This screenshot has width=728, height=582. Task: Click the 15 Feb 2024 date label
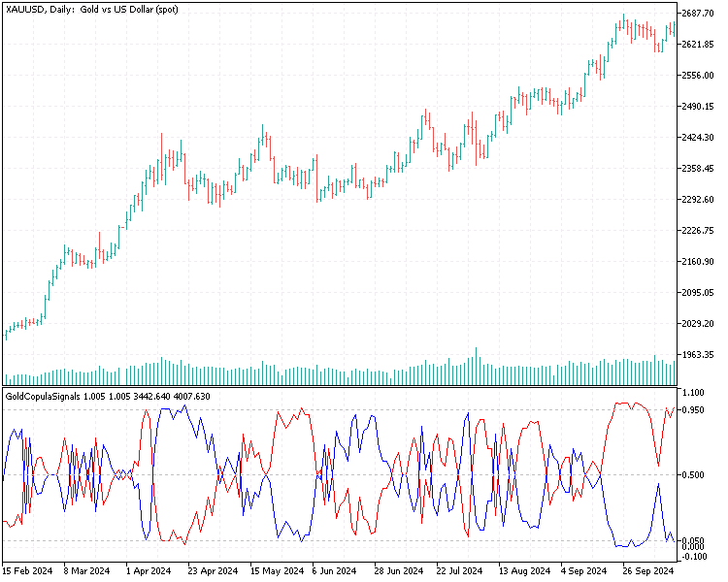click(28, 571)
